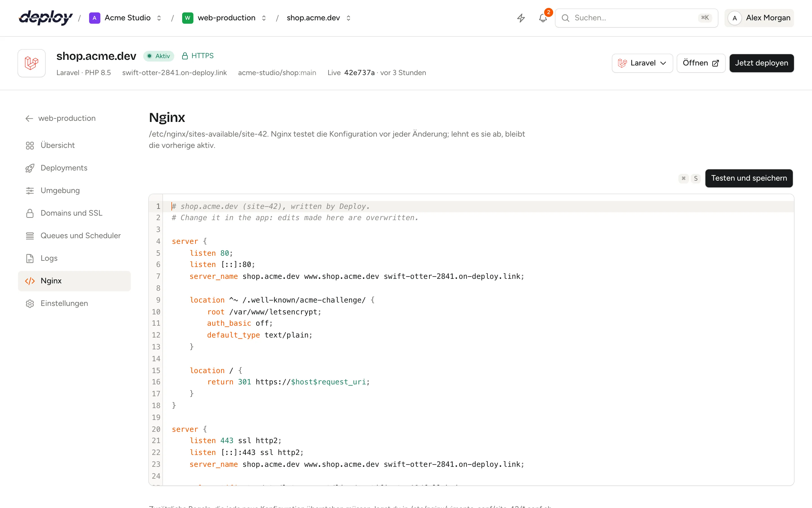This screenshot has width=812, height=508.
Task: Place cursor on the listen 80; line
Action: (x=211, y=253)
